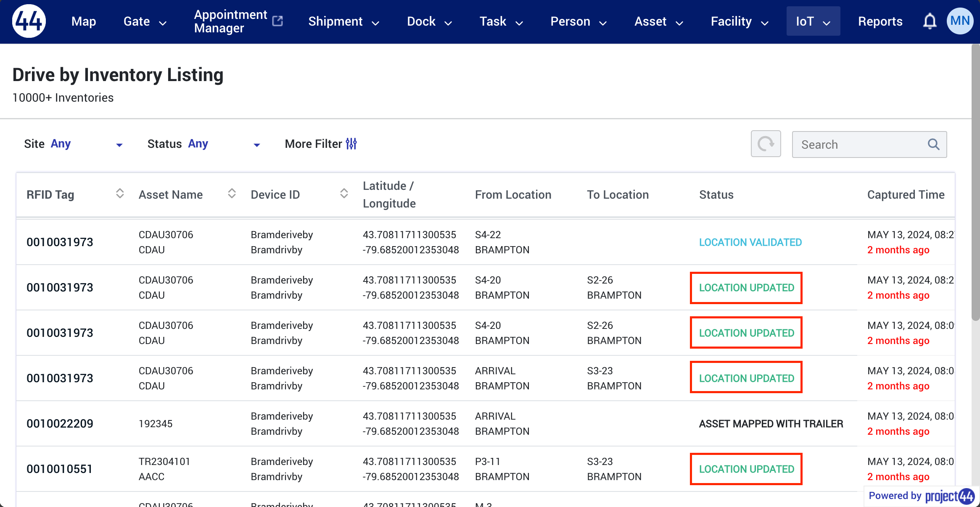Click the LOCATION VALIDATED status
This screenshot has width=980, height=507.
tap(750, 242)
